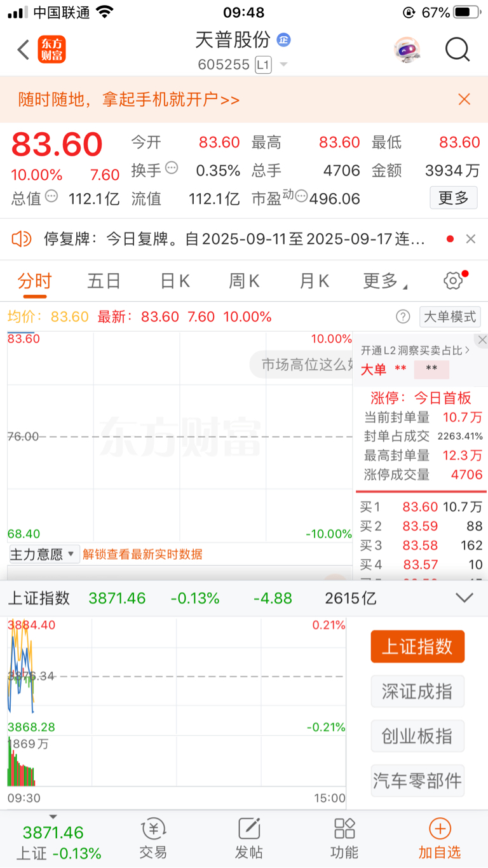The width and height of the screenshot is (488, 868).
Task: Expand the stock code dropdown arrow
Action: 283,65
